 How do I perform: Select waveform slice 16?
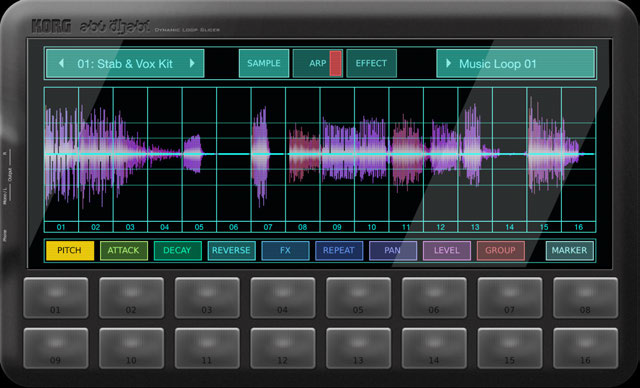click(x=578, y=159)
